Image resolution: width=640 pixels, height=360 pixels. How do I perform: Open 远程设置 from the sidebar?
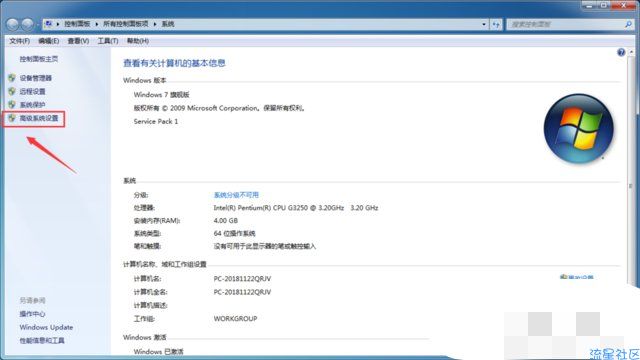(32, 91)
